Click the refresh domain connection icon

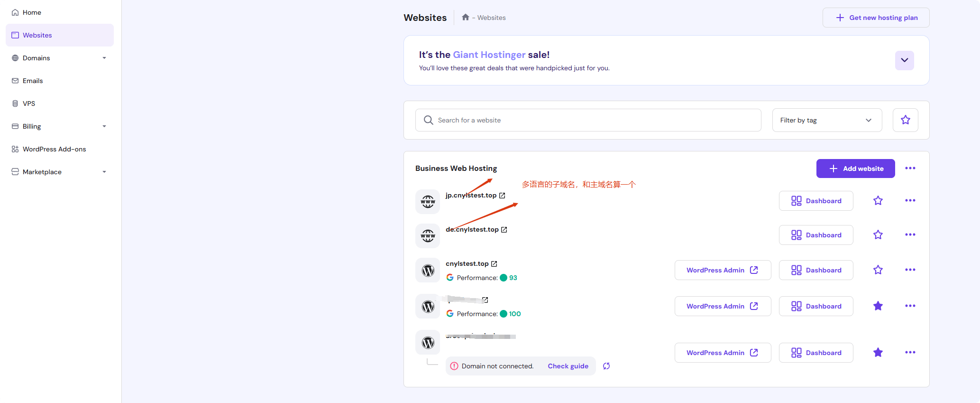click(x=606, y=366)
